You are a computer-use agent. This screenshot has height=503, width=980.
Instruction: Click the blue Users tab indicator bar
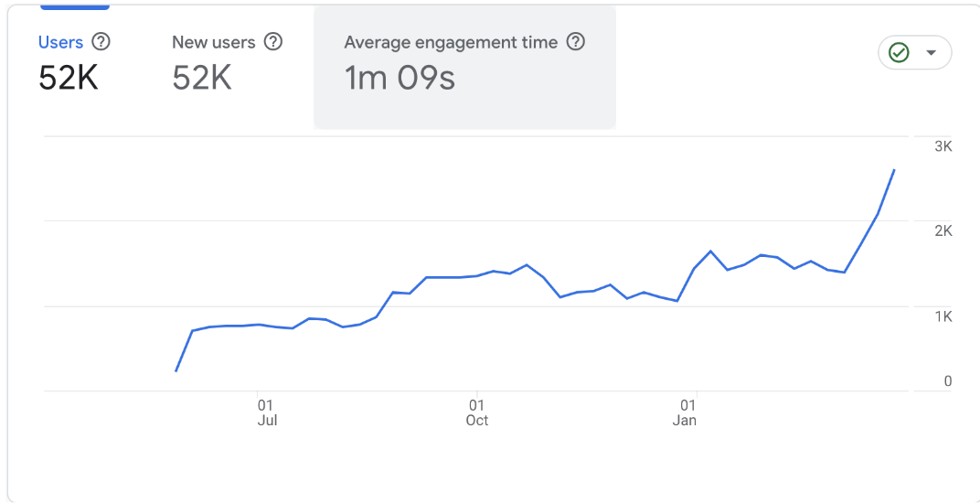point(74,7)
